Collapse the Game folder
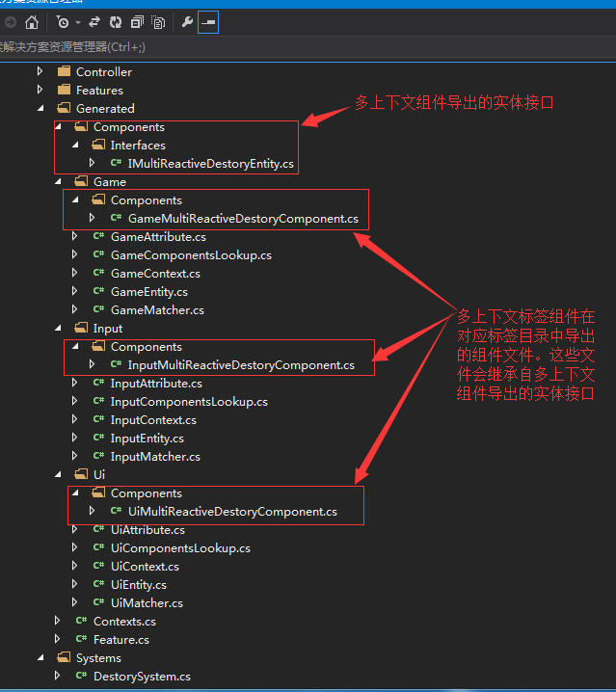Image resolution: width=616 pixels, height=692 pixels. point(58,182)
